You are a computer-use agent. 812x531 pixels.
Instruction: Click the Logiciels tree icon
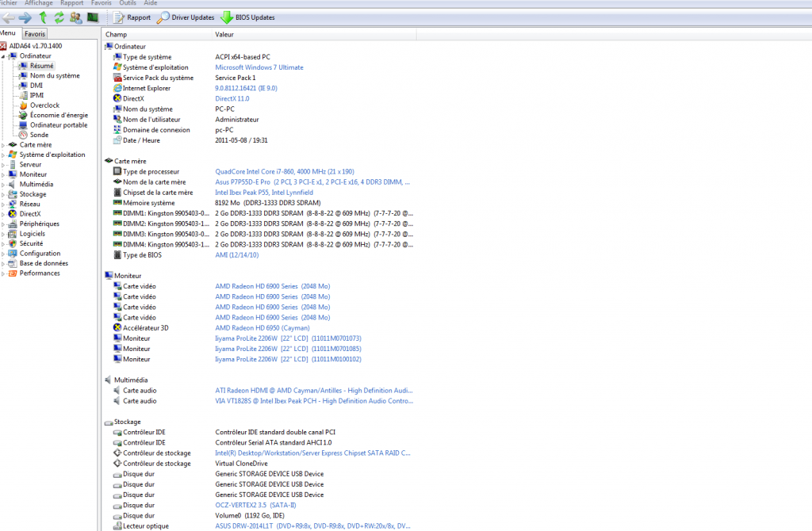pos(13,234)
